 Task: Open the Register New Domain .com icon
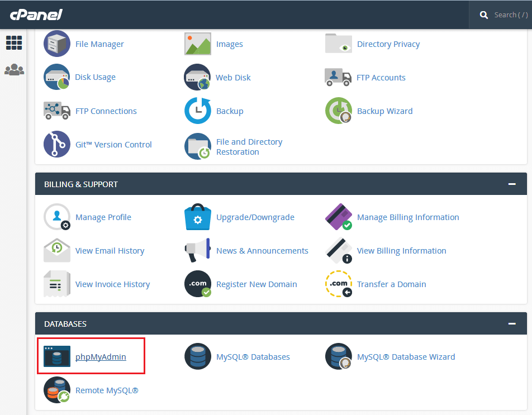click(x=198, y=284)
